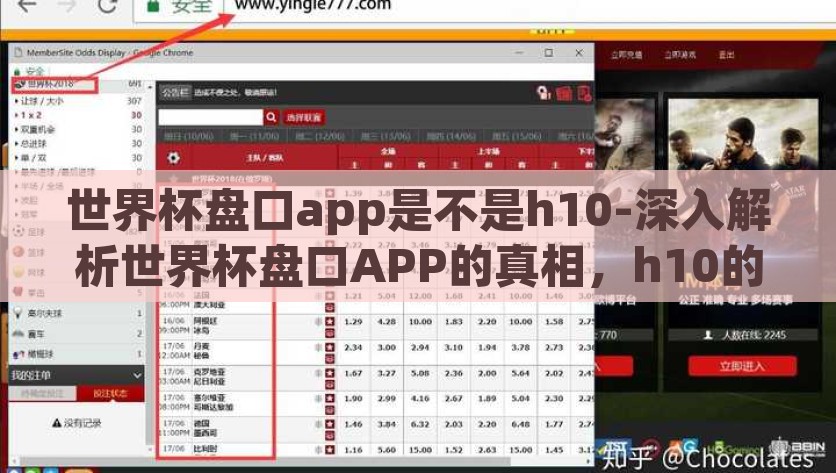Select the 赛车 racing car icon in the sidebar
This screenshot has height=473, width=836.
point(18,334)
